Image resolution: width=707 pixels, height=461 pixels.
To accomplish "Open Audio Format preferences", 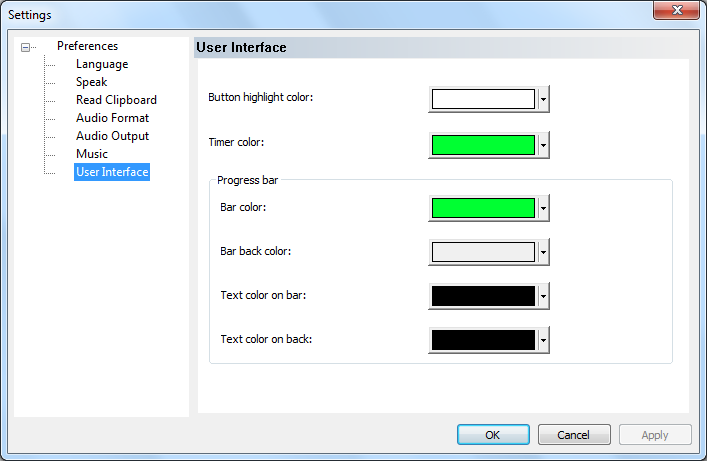I will pos(112,118).
